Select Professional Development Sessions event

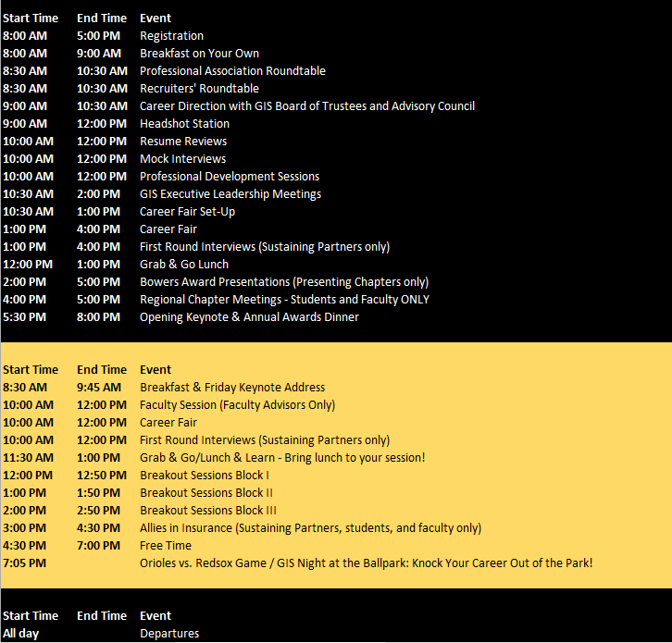coord(230,177)
